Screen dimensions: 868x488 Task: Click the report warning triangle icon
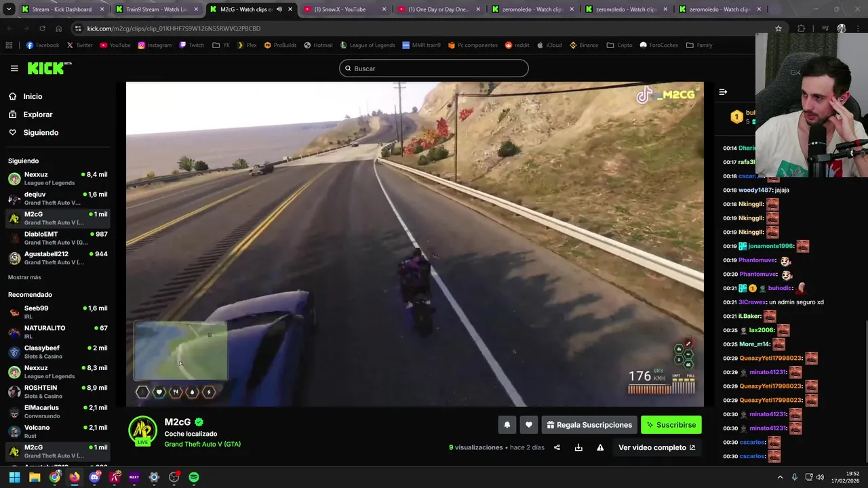point(600,447)
